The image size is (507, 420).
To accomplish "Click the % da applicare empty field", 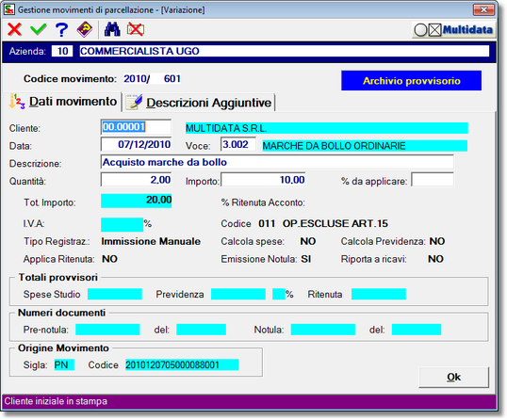I will [x=433, y=180].
